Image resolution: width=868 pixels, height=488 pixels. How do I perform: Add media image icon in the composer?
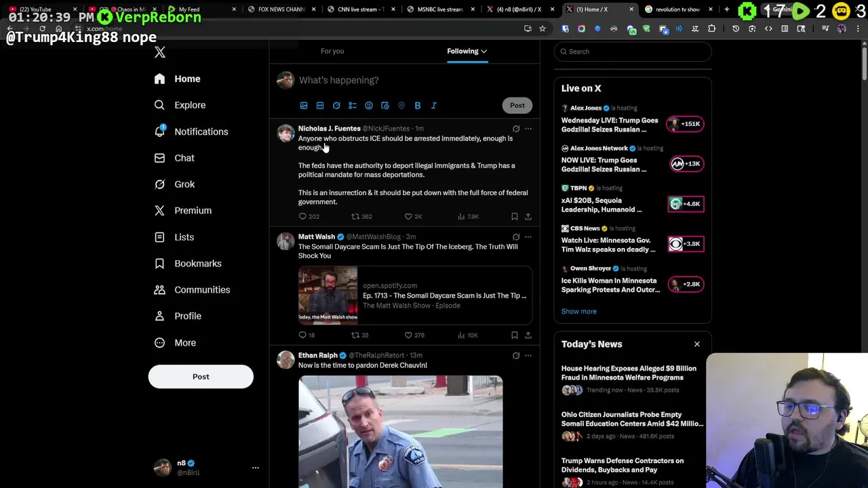click(x=304, y=106)
